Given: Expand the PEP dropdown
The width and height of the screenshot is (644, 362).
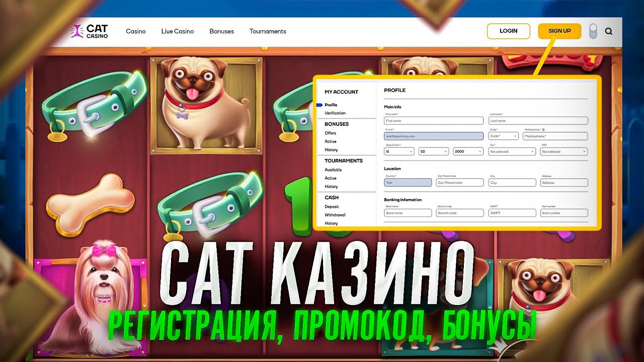Looking at the screenshot, I should coord(564,151).
